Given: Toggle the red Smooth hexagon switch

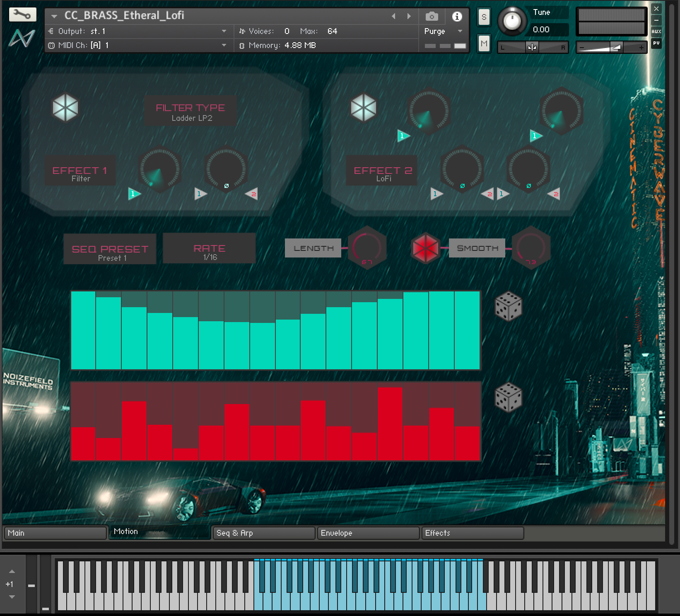Looking at the screenshot, I should point(425,248).
